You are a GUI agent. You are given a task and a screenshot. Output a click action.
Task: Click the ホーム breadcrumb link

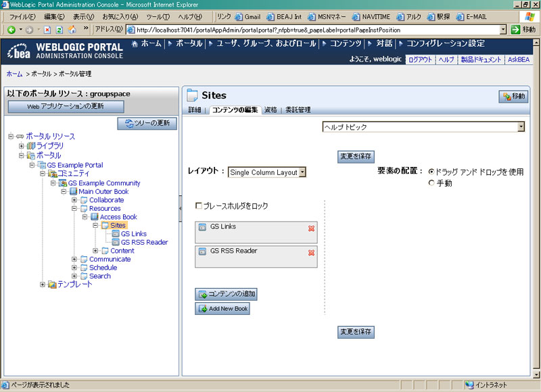14,74
